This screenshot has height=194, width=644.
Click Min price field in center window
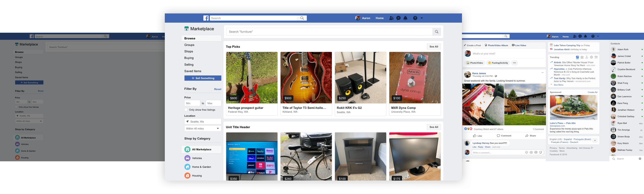[x=192, y=103]
